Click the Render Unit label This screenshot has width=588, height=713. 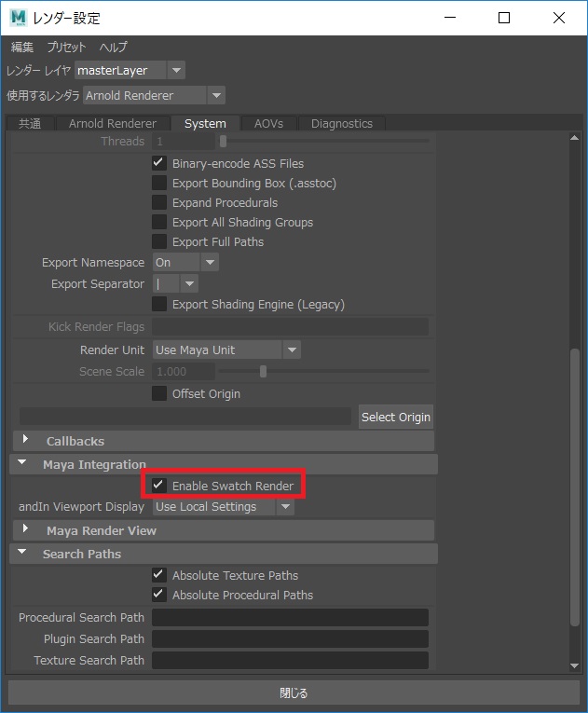(x=113, y=350)
